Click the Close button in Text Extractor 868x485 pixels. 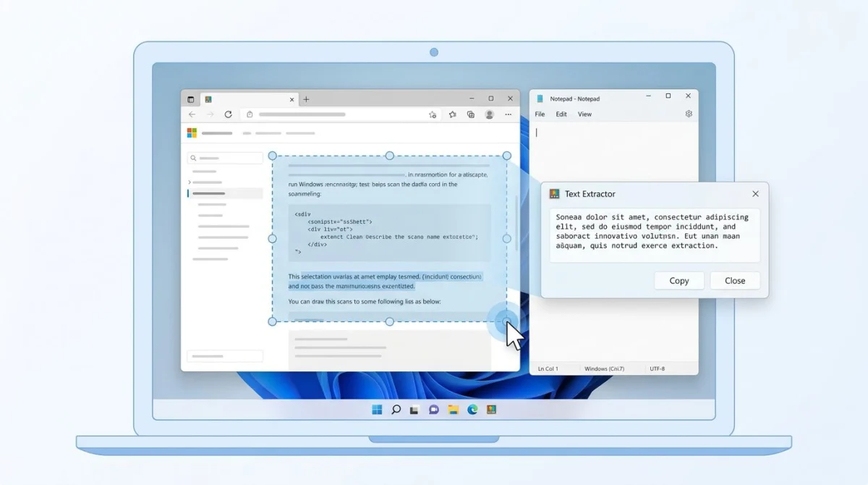click(x=735, y=281)
